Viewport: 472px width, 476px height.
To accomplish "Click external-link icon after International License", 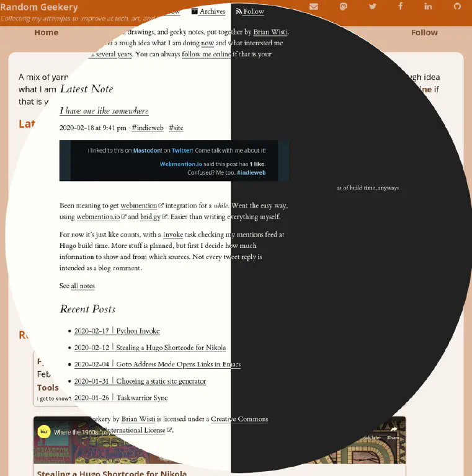I will coord(169,430).
